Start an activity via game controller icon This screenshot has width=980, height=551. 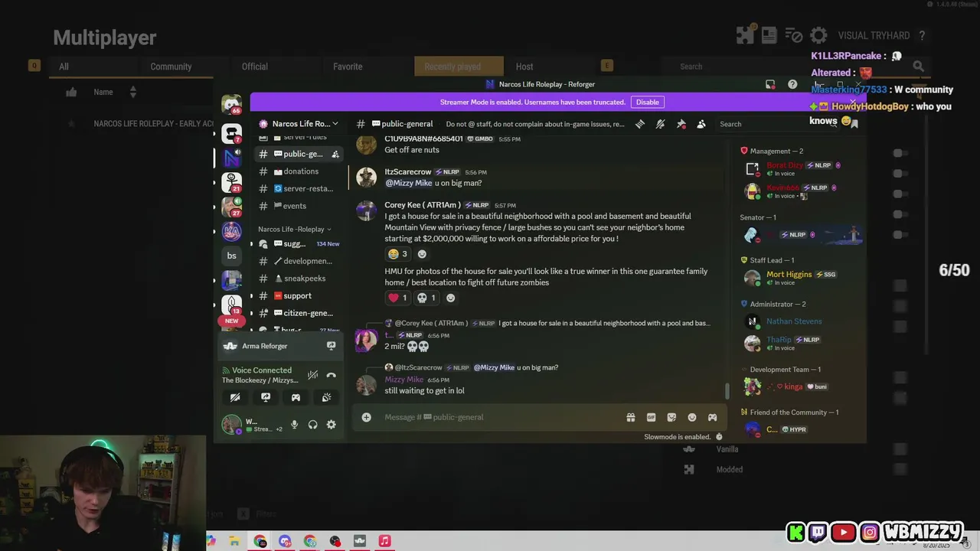point(296,397)
